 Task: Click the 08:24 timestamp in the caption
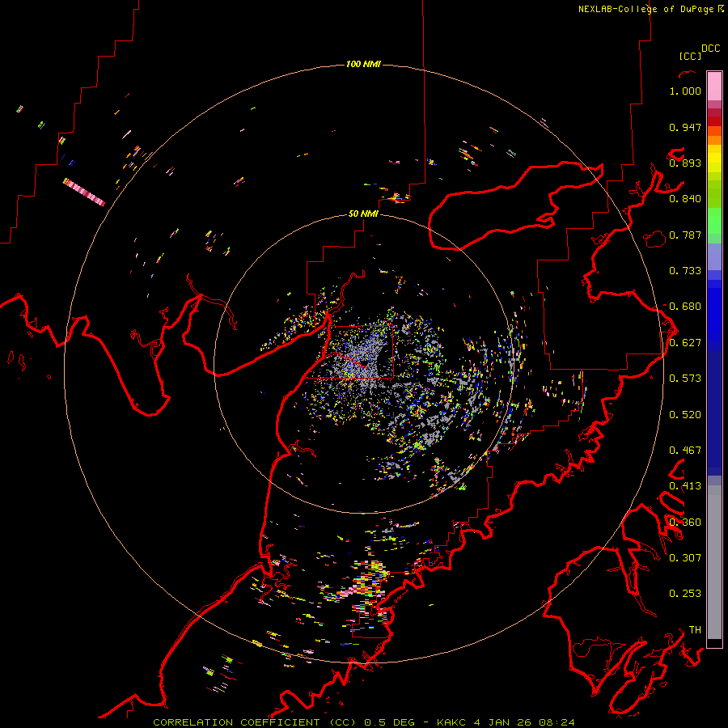click(557, 722)
